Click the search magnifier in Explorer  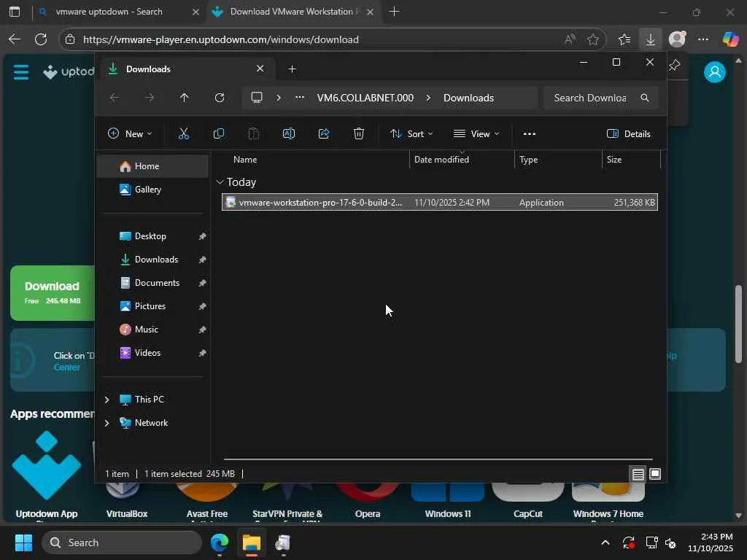(645, 98)
